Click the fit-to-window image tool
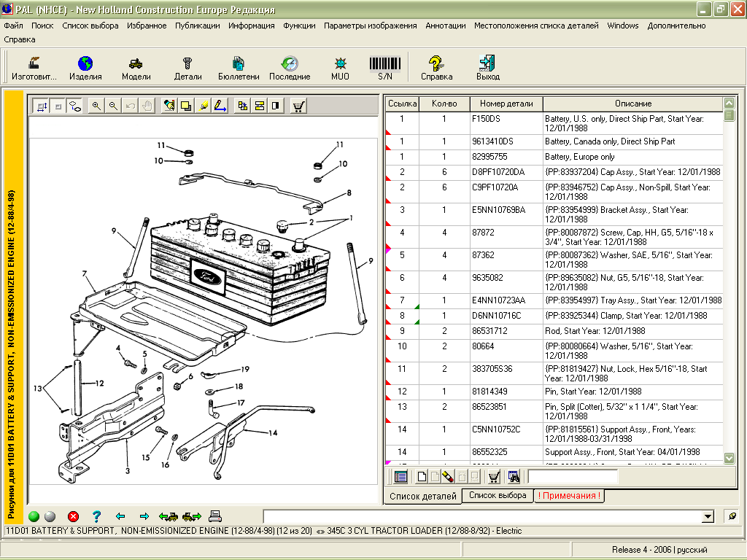747x560 pixels. (42, 106)
